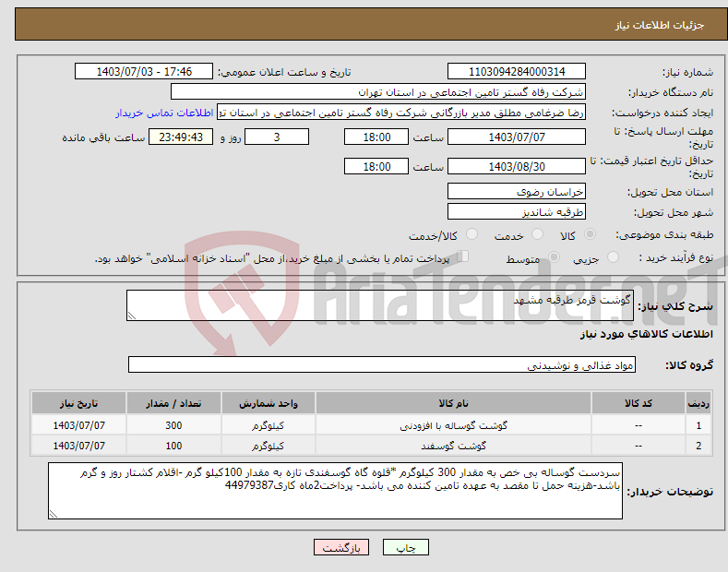Click the توضیحات خریدار text area

click(335, 491)
